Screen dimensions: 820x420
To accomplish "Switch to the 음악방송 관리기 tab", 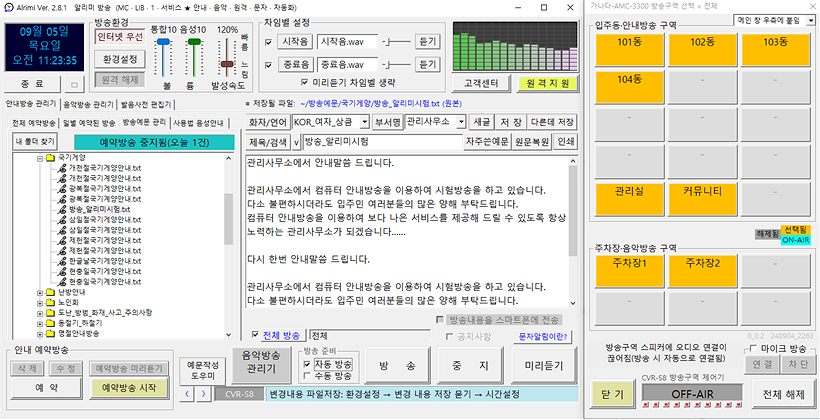I will (88, 104).
